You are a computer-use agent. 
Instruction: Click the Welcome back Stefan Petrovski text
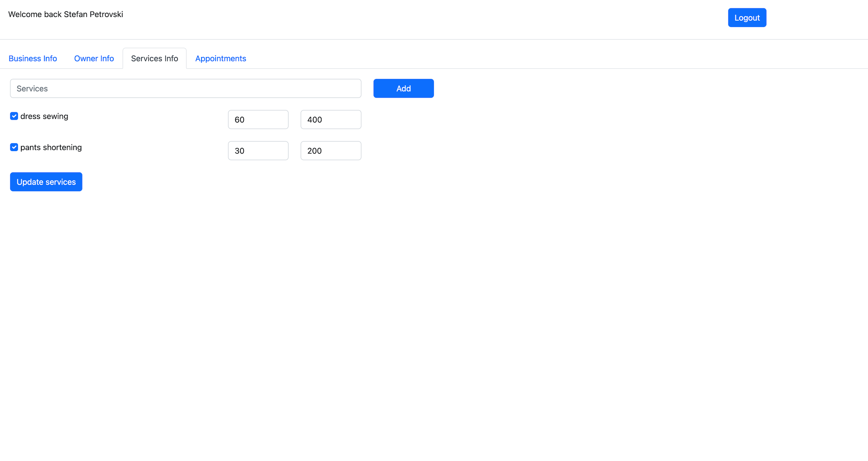pyautogui.click(x=65, y=14)
